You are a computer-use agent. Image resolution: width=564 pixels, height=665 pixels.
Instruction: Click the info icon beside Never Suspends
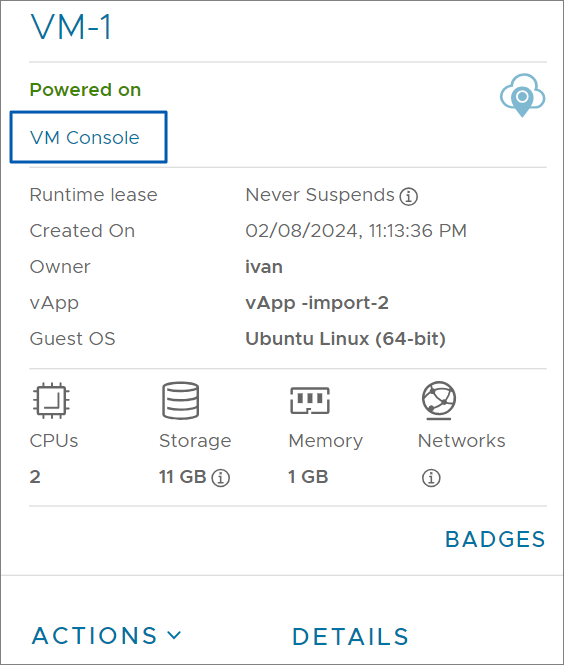(x=408, y=196)
